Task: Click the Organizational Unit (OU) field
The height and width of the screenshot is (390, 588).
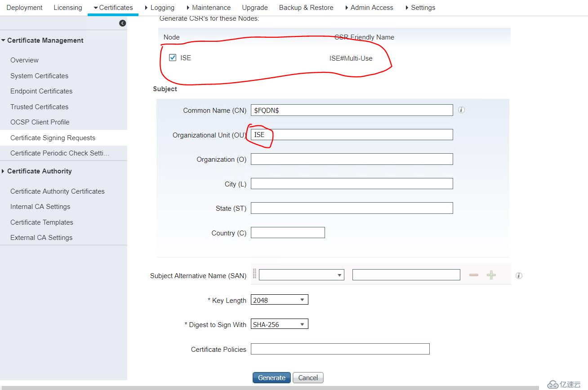Action: point(352,134)
